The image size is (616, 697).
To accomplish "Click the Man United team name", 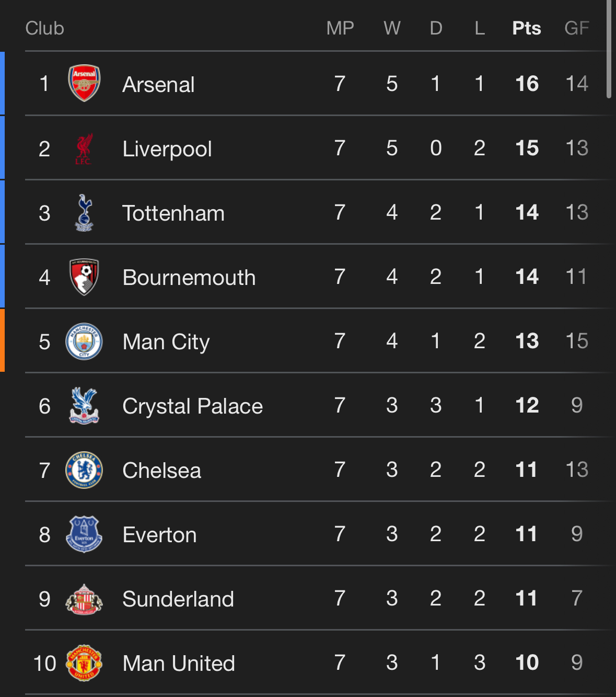I will click(179, 664).
